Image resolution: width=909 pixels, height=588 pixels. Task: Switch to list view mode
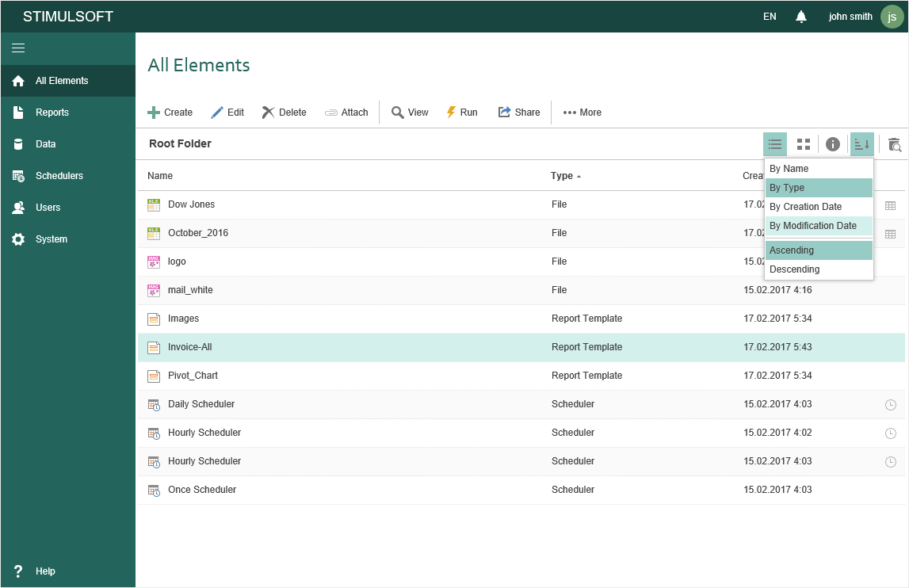[775, 144]
